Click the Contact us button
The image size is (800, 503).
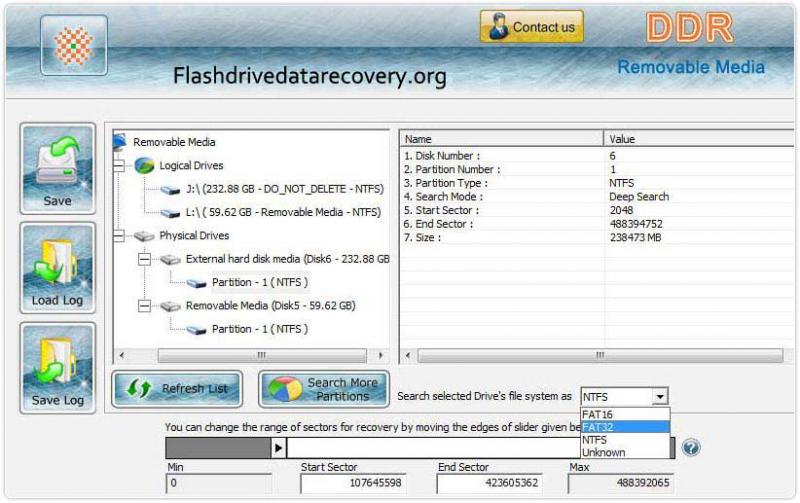531,27
